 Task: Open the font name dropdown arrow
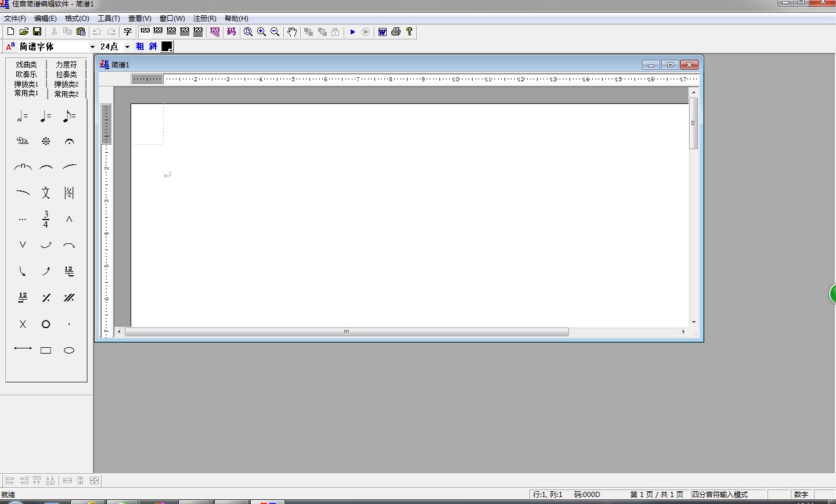point(92,47)
